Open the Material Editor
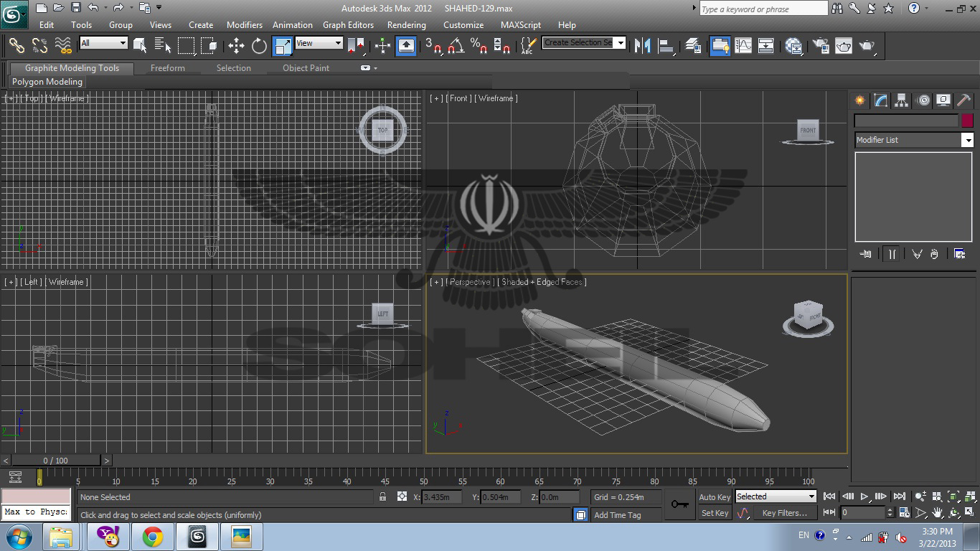This screenshot has height=551, width=980. tap(793, 46)
